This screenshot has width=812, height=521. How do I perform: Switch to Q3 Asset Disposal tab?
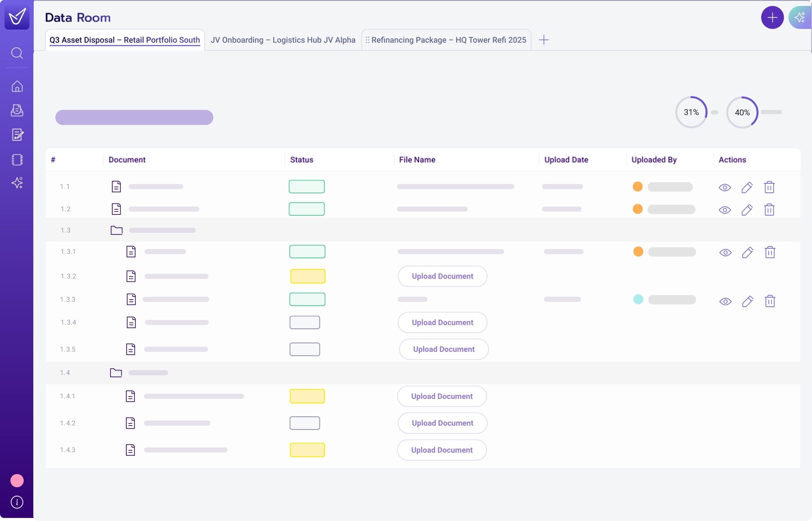coord(125,40)
